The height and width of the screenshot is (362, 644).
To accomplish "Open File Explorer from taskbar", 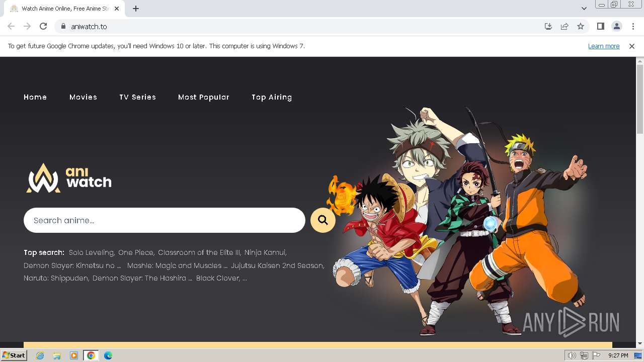I will pos(57,355).
